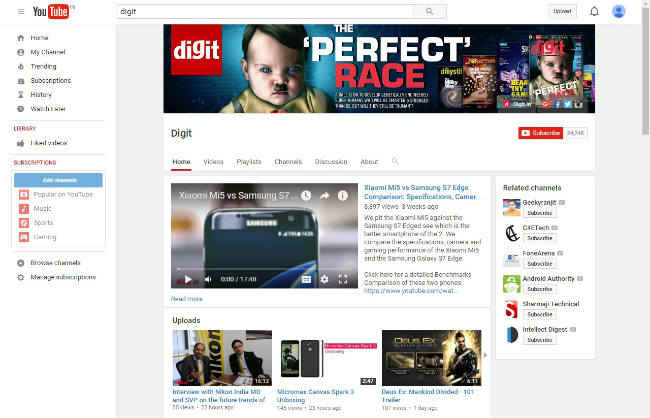Open Micromax Canvas Spark 3 thumbnail
This screenshot has height=418, width=650.
coord(327,358)
